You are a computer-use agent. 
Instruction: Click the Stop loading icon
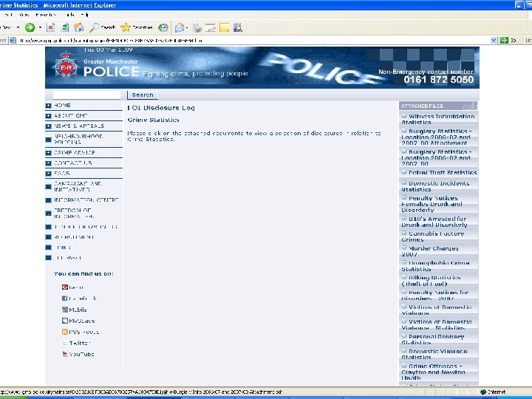coord(50,27)
